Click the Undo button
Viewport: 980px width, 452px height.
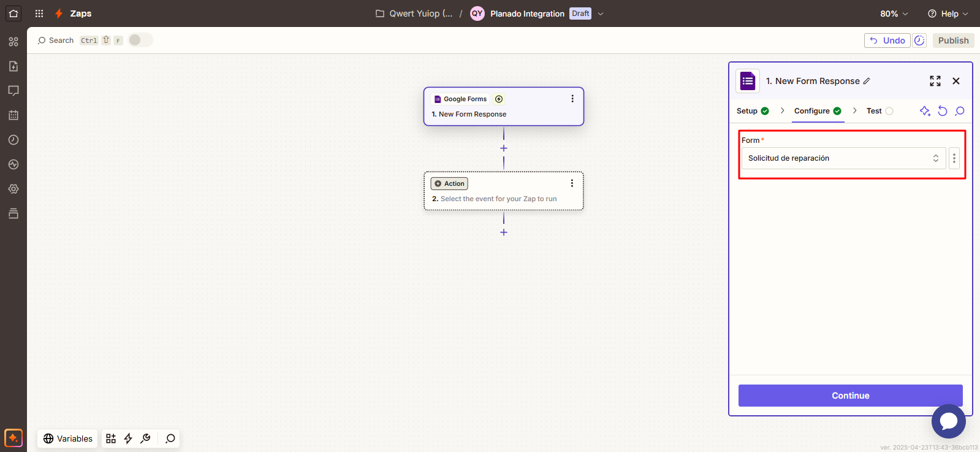click(887, 40)
